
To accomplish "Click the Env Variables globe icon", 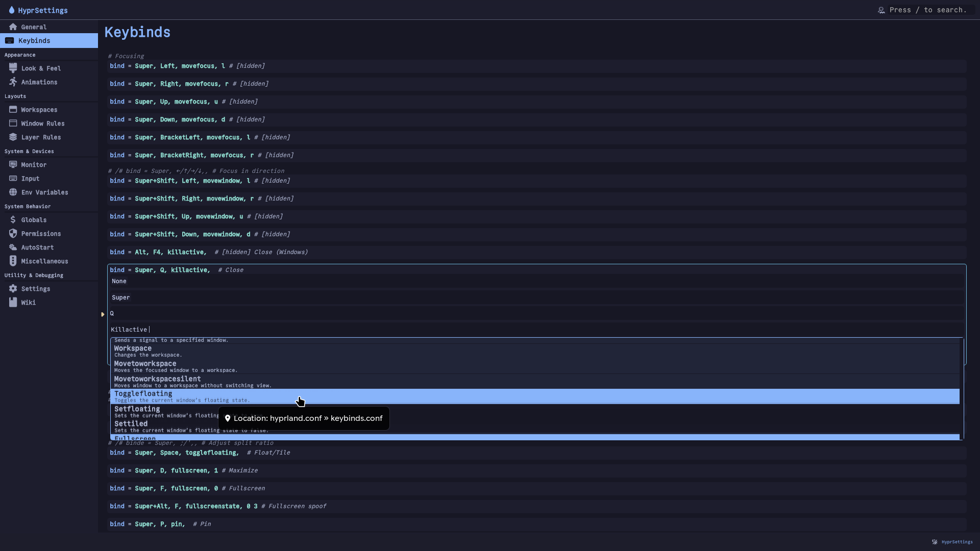I will pos(13,192).
